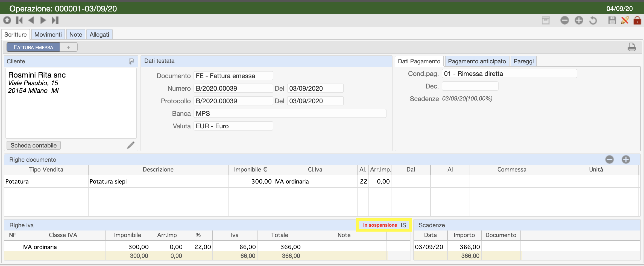
Task: Remove row with Righe documento minus icon
Action: [x=609, y=159]
